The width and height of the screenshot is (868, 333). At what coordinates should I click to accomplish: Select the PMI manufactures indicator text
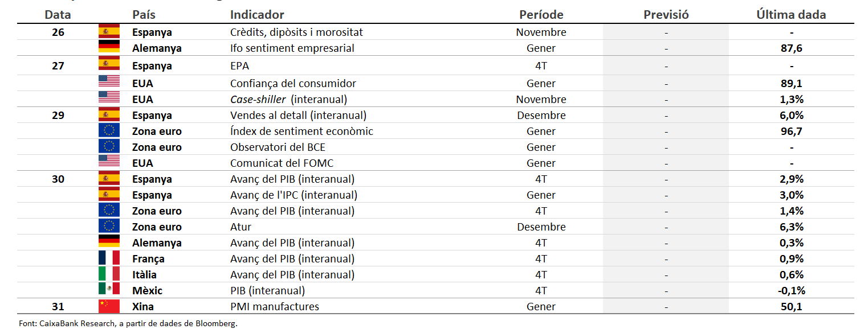tap(275, 306)
